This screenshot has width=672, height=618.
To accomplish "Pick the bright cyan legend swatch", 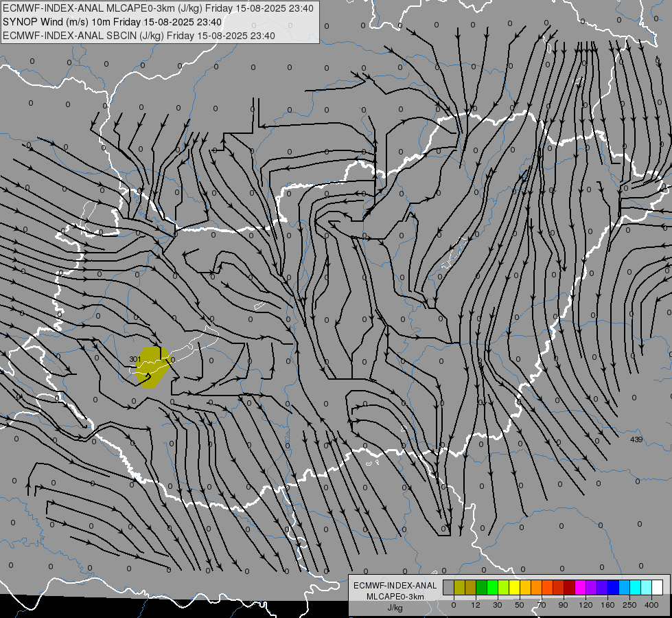I will 635,587.
